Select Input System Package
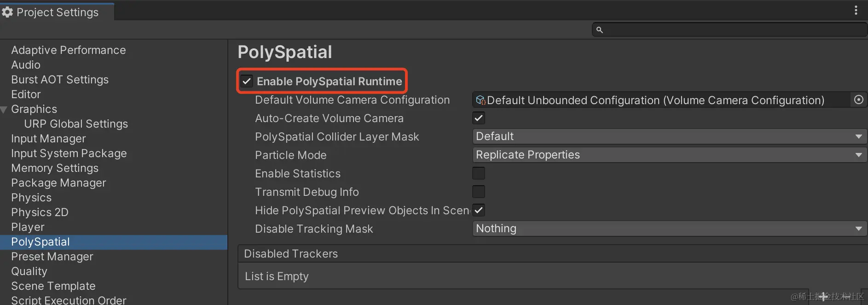The width and height of the screenshot is (868, 305). 69,153
